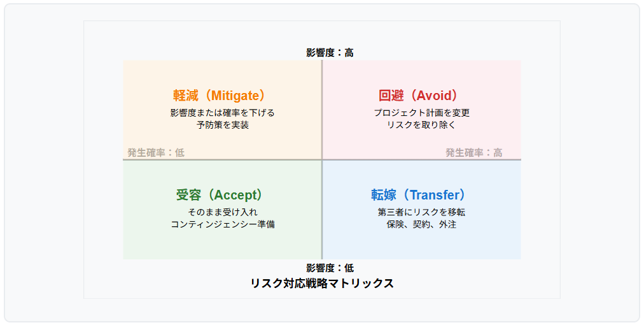The height and width of the screenshot is (325, 644).
Task: Click the center intersection of matrix axes
Action: point(322,159)
